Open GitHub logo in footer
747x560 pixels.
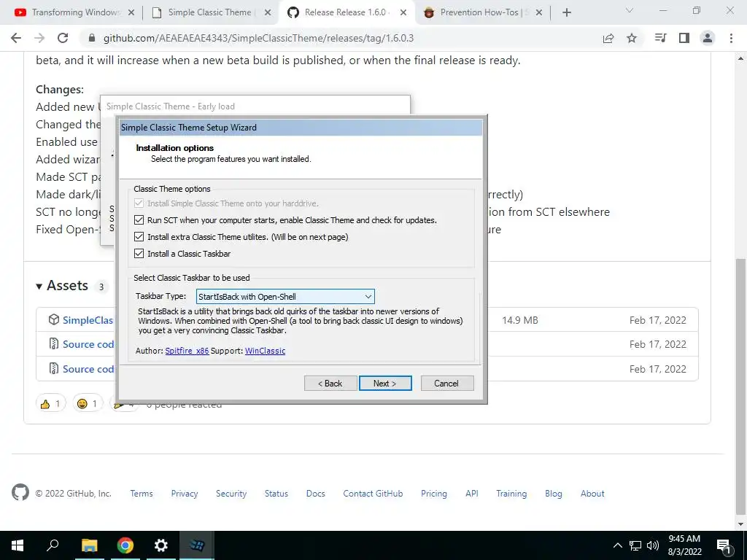click(x=20, y=492)
